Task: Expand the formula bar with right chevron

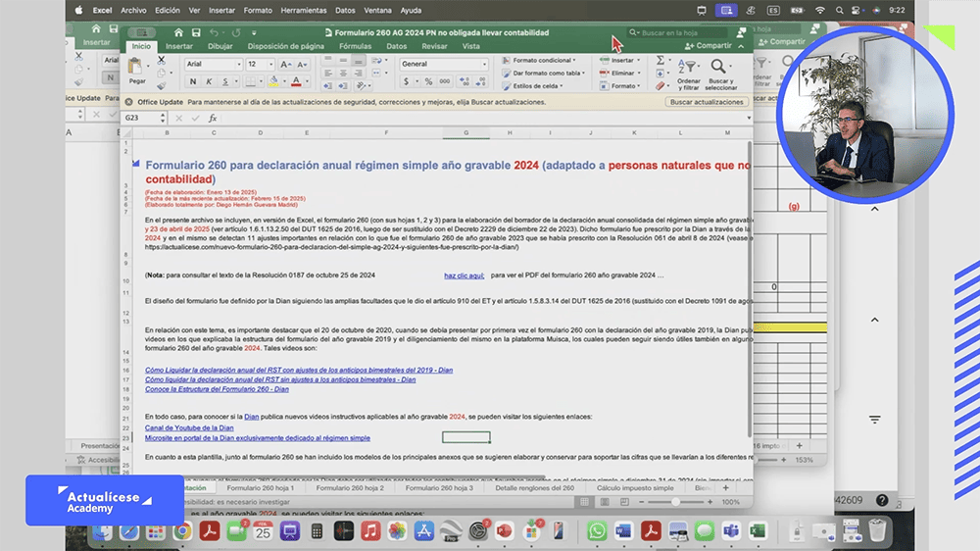Action: point(749,118)
